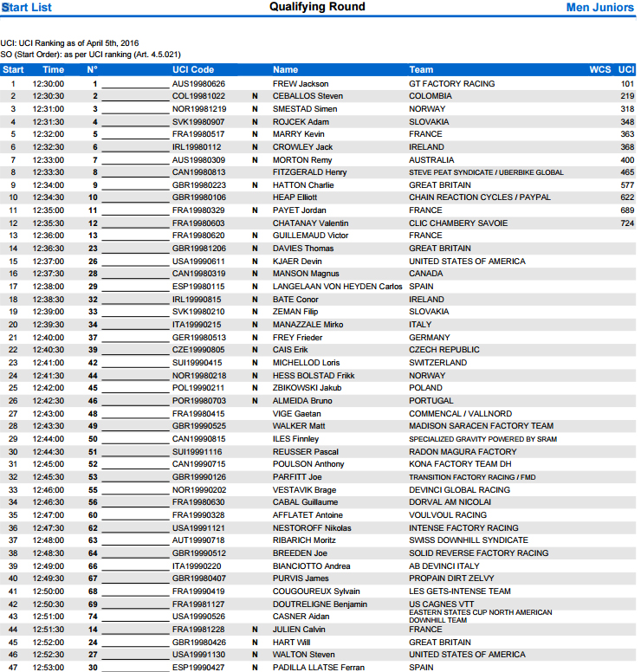
Task: Click team SWISS DOWNHILL SYNDICATE
Action: pos(468,540)
